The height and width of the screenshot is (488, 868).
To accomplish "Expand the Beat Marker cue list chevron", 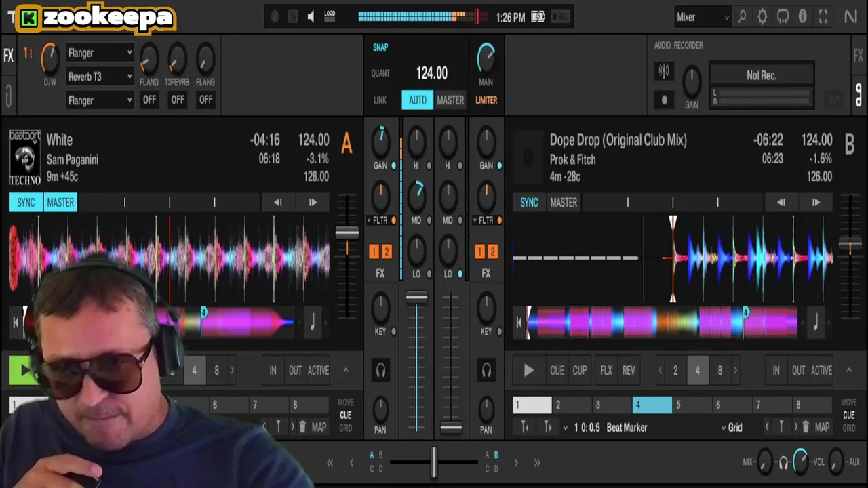I will click(566, 428).
